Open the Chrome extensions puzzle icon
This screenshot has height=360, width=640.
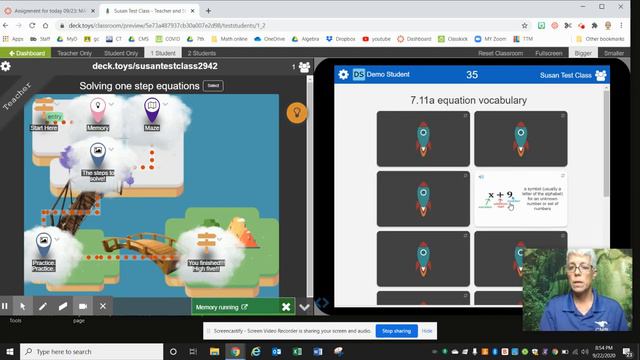595,26
